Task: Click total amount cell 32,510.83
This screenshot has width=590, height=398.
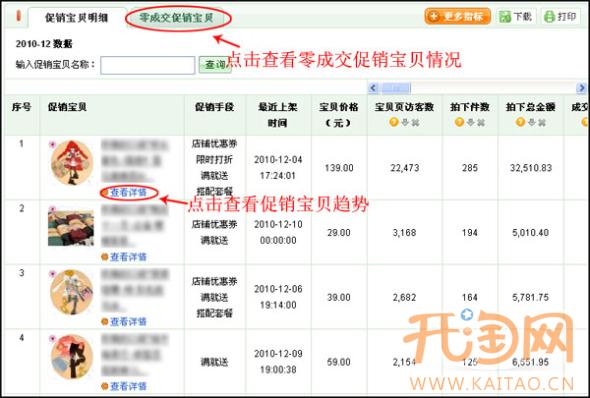Action: pos(531,168)
